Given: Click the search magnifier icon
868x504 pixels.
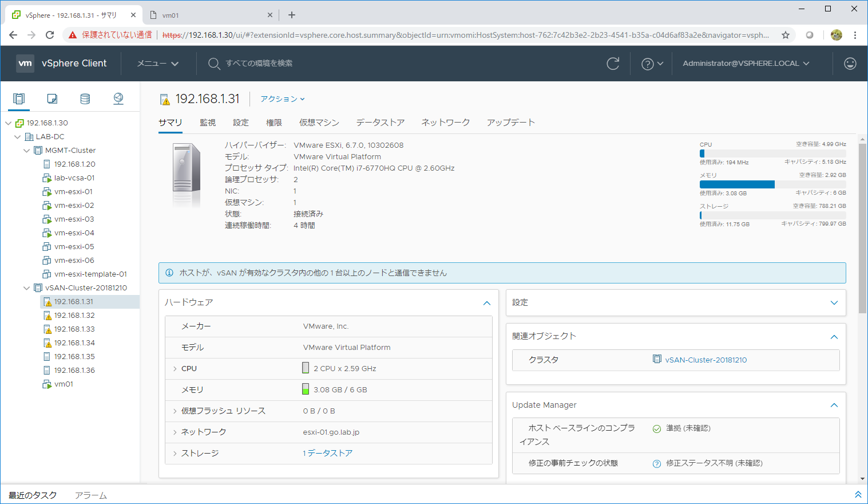Looking at the screenshot, I should [x=214, y=64].
